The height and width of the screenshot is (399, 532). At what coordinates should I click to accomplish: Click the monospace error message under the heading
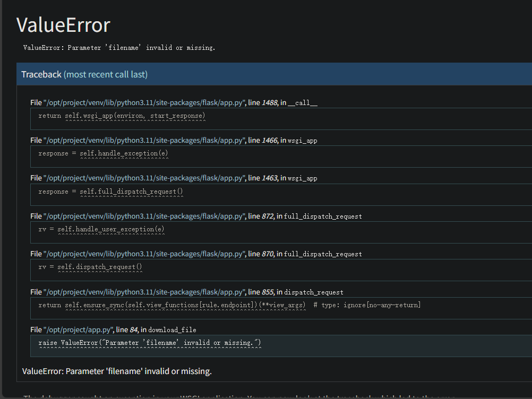(x=119, y=48)
